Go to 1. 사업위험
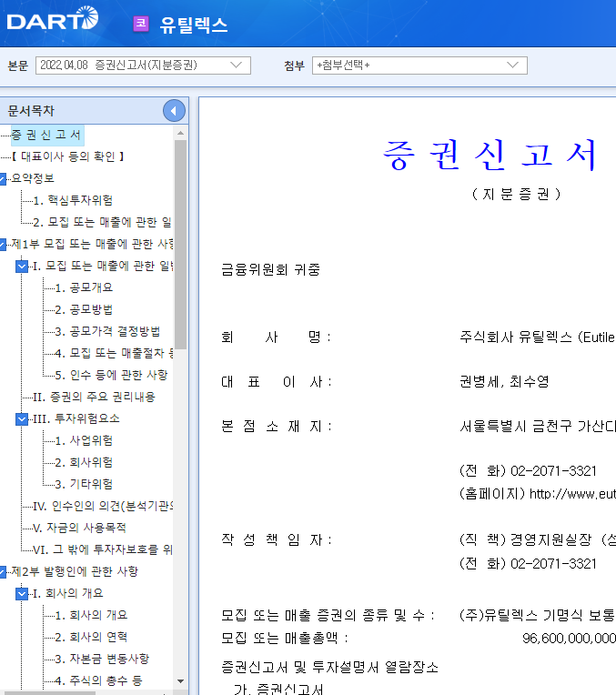 pyautogui.click(x=84, y=440)
